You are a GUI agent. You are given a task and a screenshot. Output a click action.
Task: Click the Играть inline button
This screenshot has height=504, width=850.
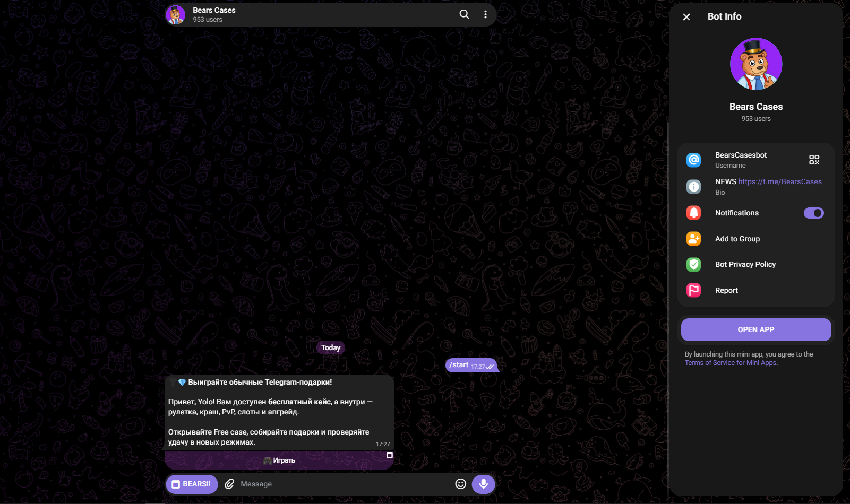(279, 460)
